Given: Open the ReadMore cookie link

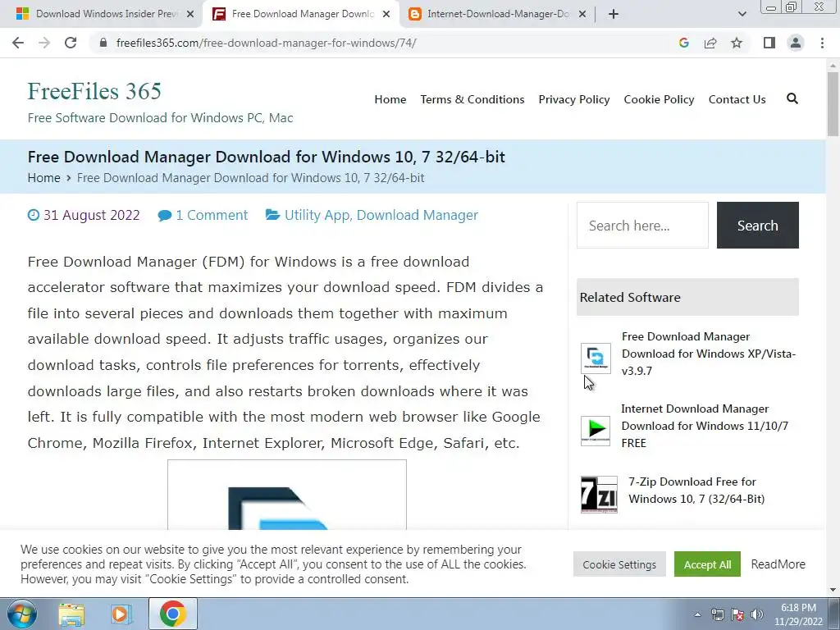Looking at the screenshot, I should coord(778,564).
